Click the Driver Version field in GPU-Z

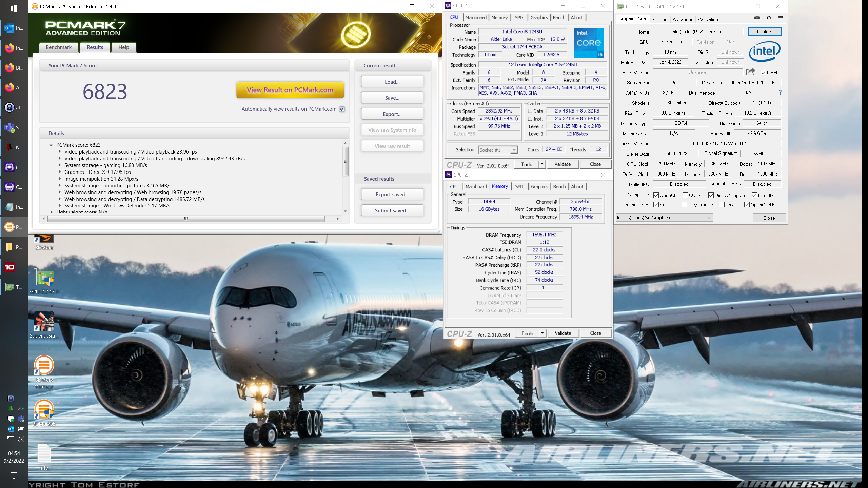pos(717,143)
